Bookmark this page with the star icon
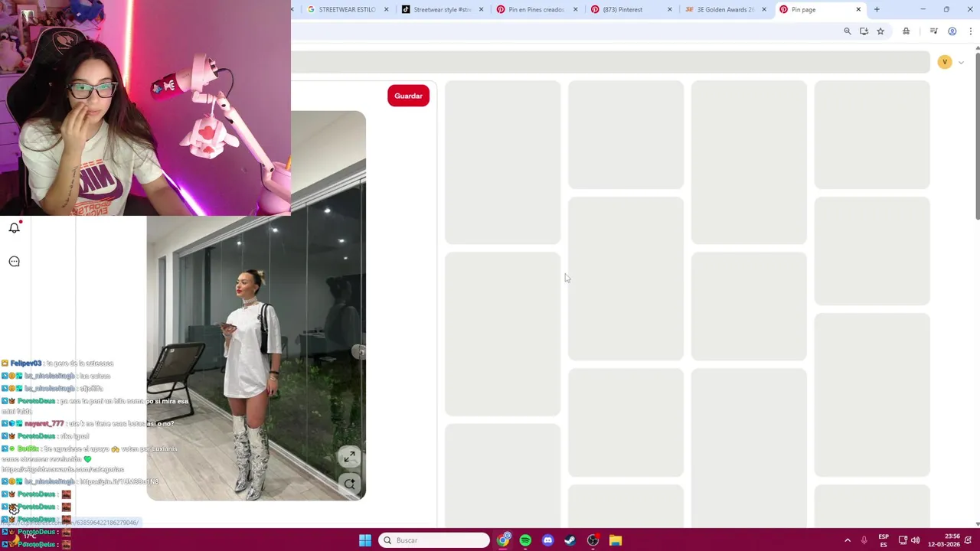The image size is (980, 551). 880,31
